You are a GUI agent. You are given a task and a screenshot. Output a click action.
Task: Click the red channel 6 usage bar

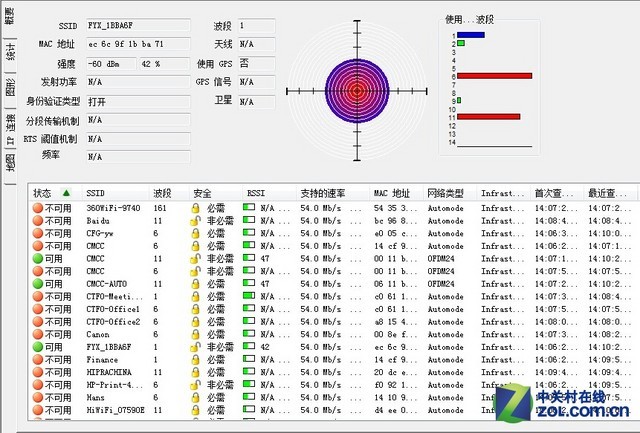(495, 76)
